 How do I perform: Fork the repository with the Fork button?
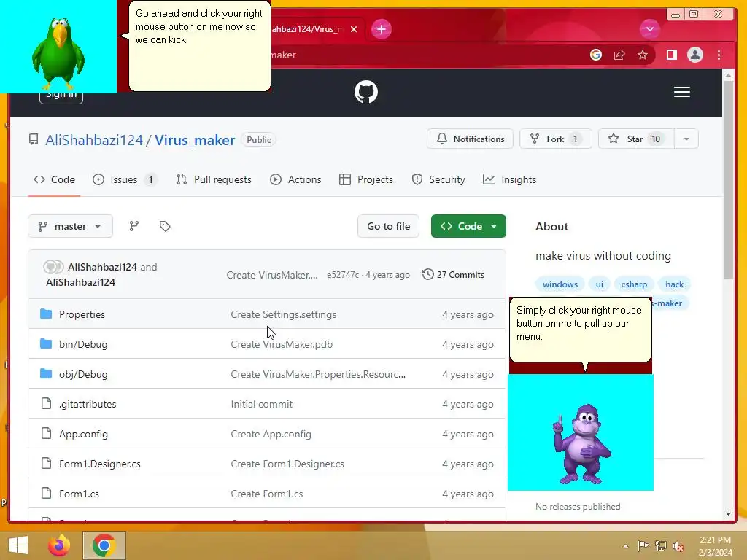coord(555,139)
